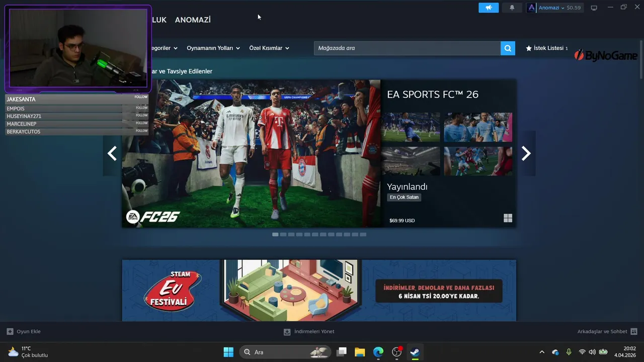Click the Yayınlandı status text
The width and height of the screenshot is (644, 362).
[x=407, y=187]
